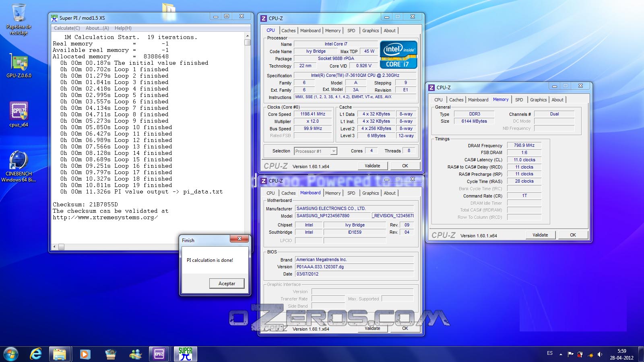The image size is (644, 362).
Task: Click Aceptar in the Finish dialog
Action: (227, 284)
